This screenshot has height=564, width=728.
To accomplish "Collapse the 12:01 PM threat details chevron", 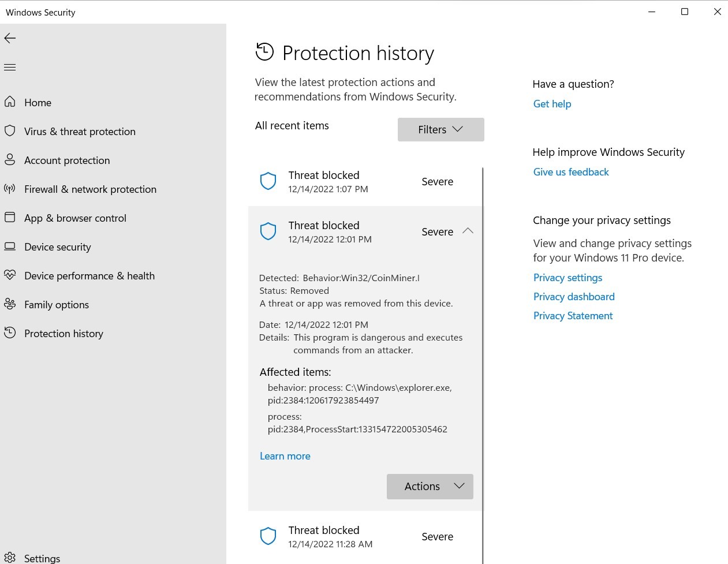I will (x=468, y=231).
